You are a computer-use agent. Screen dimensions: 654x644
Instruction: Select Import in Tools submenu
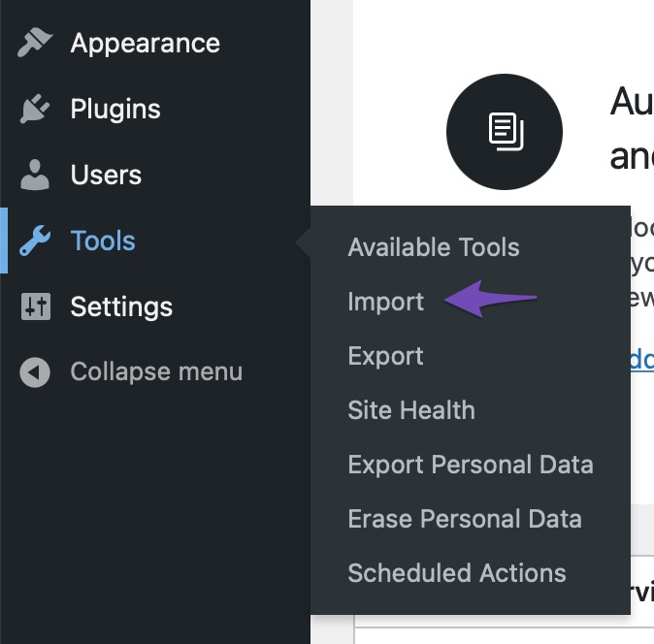coord(386,302)
